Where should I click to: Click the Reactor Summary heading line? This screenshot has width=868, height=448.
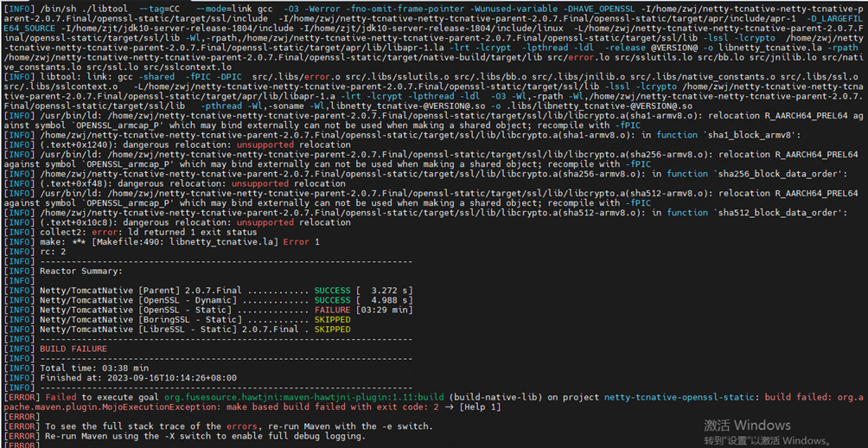click(x=80, y=271)
